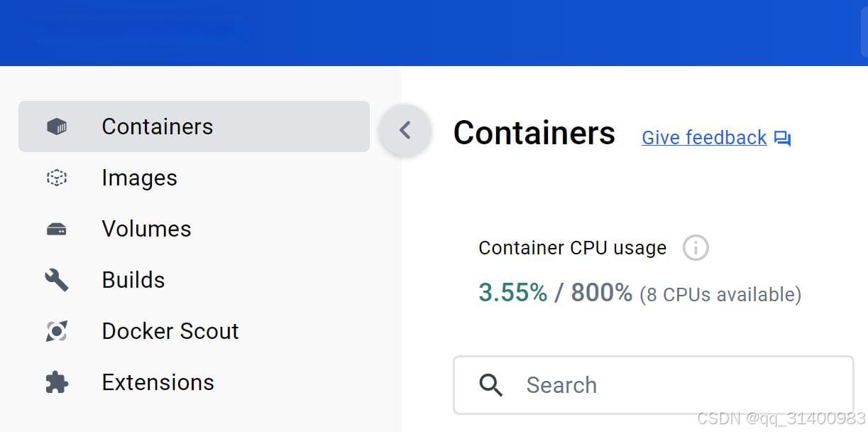This screenshot has height=432, width=868.
Task: Click the chat bubble icon after Give feedback
Action: coord(782,139)
